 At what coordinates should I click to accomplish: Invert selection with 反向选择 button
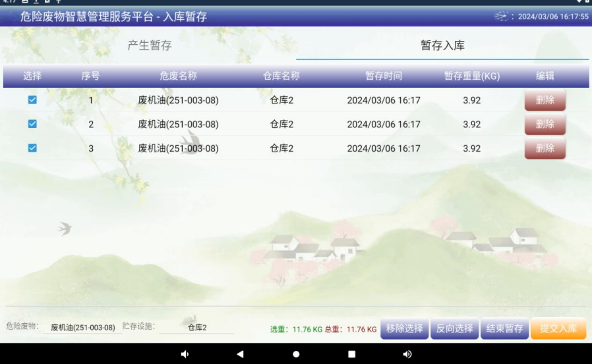pyautogui.click(x=455, y=328)
